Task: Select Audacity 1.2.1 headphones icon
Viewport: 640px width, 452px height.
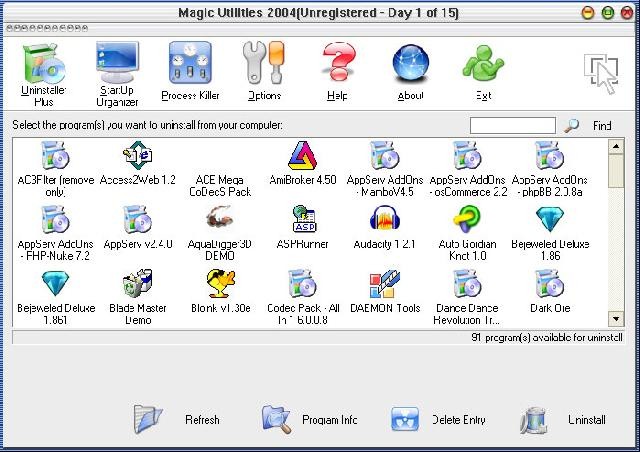Action: tap(384, 218)
